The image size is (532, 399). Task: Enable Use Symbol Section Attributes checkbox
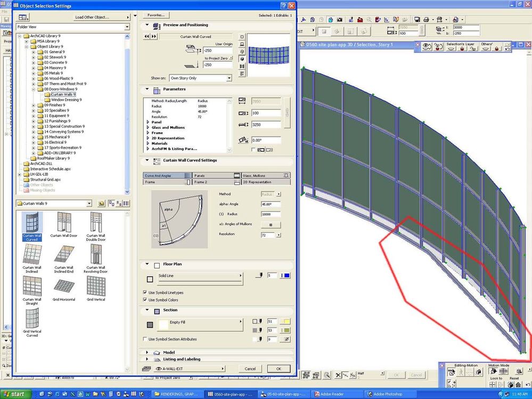click(x=145, y=339)
